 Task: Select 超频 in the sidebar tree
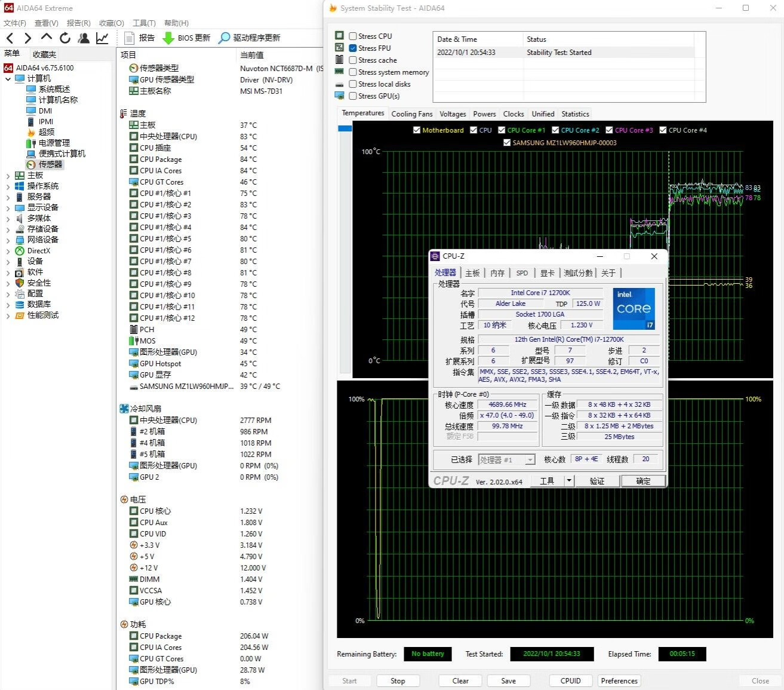coord(47,132)
